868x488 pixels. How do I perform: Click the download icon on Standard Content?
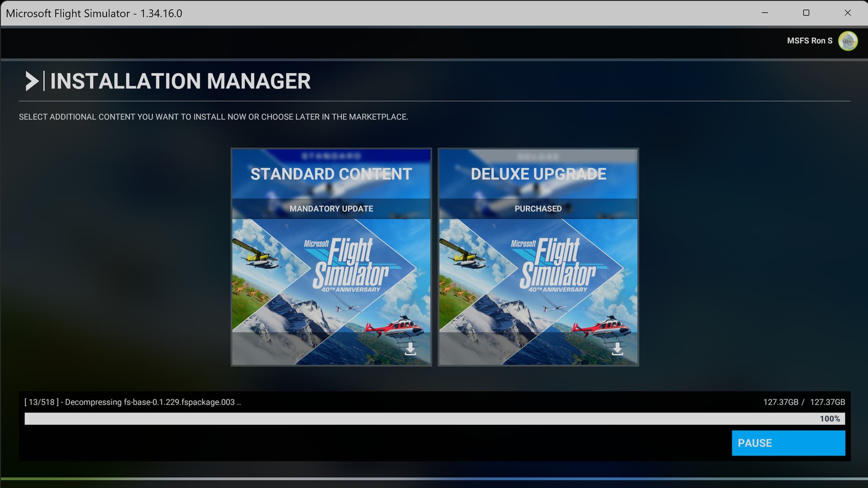coord(410,349)
